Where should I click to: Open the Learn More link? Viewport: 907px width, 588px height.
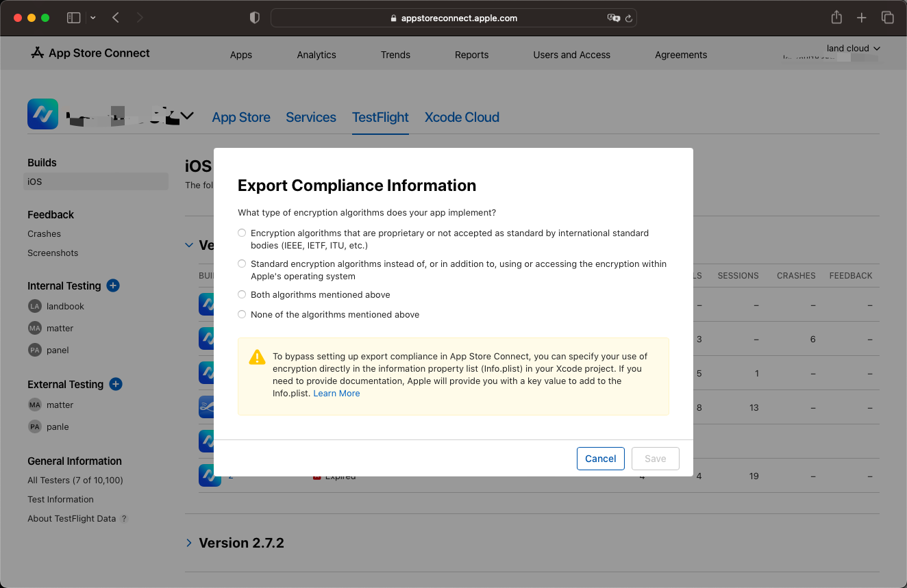336,394
